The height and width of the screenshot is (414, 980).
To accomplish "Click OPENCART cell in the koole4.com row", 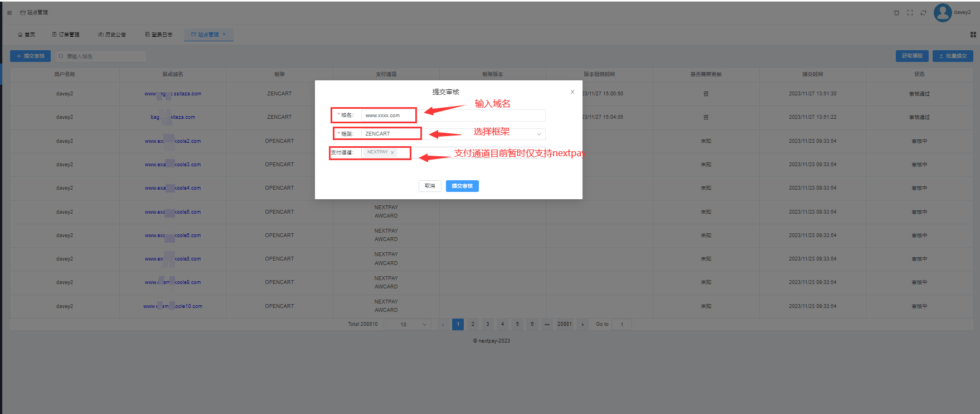I will click(279, 188).
